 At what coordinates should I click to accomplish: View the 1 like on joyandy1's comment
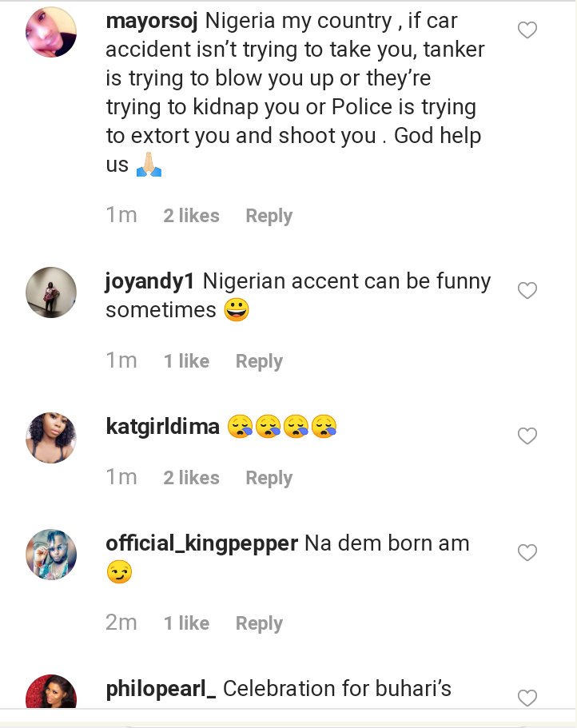(x=186, y=361)
